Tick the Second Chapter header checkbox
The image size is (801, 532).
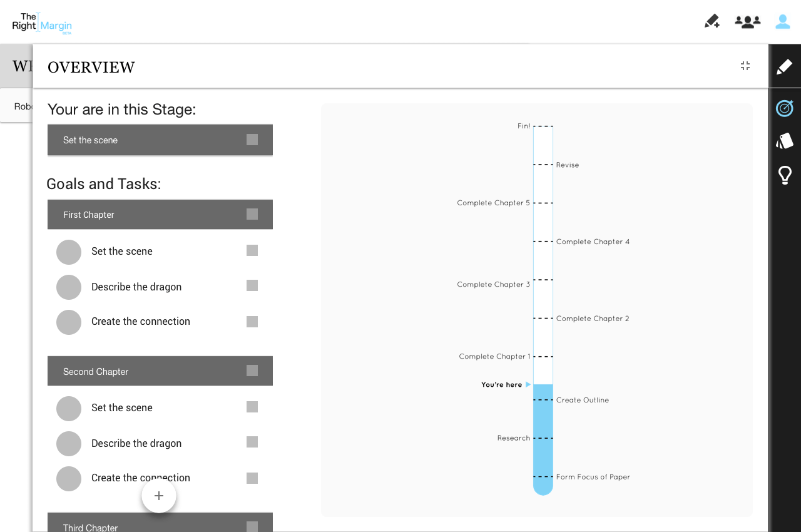[252, 371]
